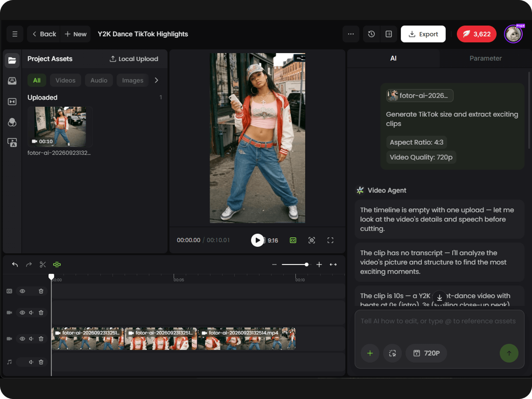Select the Project Assets folder sidebar icon
The width and height of the screenshot is (532, 399).
12,60
